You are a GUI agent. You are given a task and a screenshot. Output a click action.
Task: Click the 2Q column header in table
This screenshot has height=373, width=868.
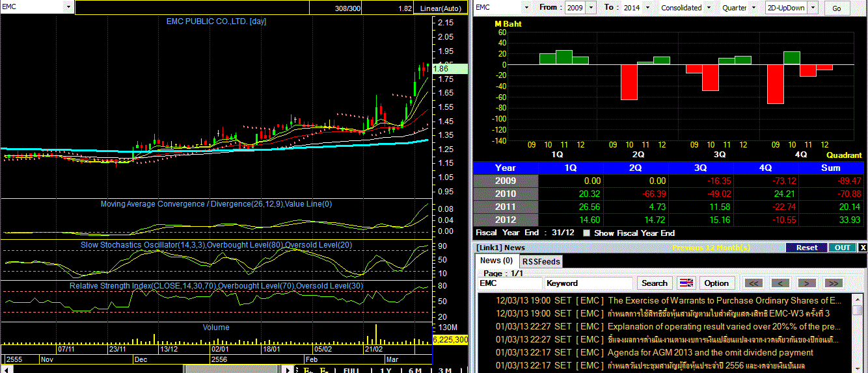click(x=636, y=168)
